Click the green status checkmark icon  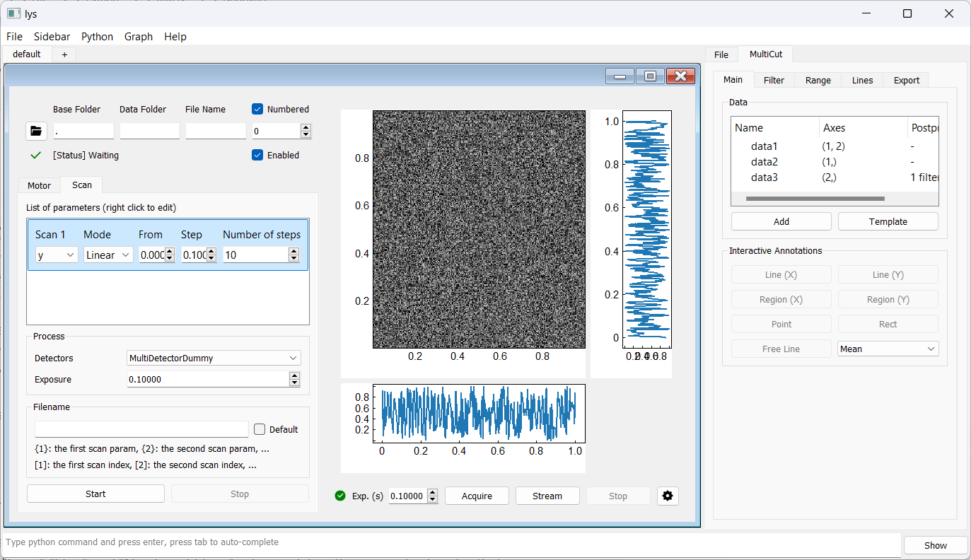pos(36,155)
